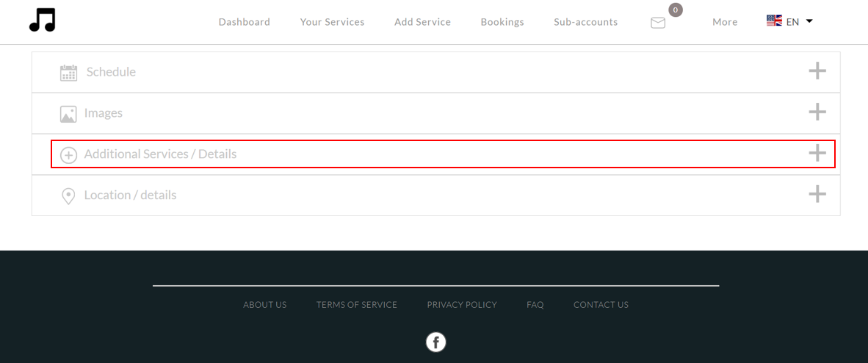Click the Images picture icon
This screenshot has width=868, height=363.
pos(68,114)
